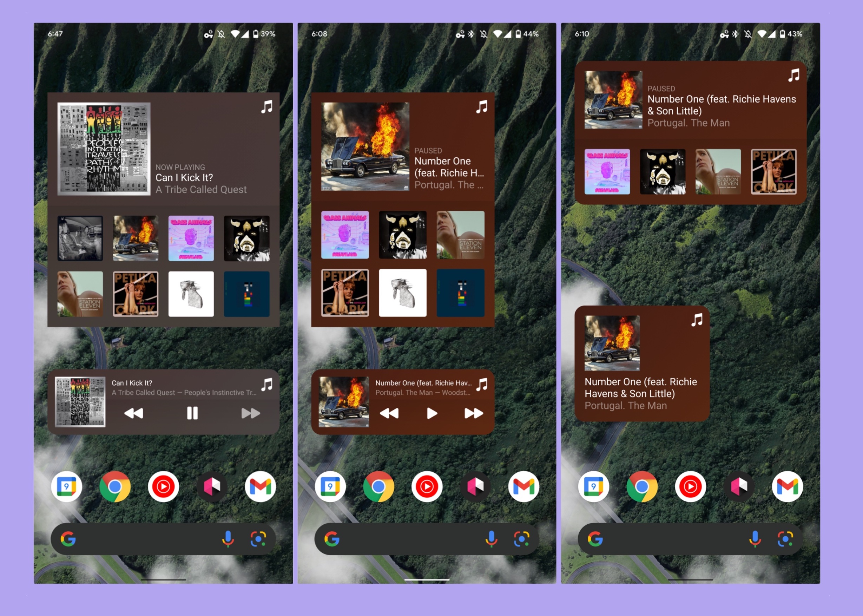
Task: Tap music note icon in middle phone large widget
Action: pos(482,107)
